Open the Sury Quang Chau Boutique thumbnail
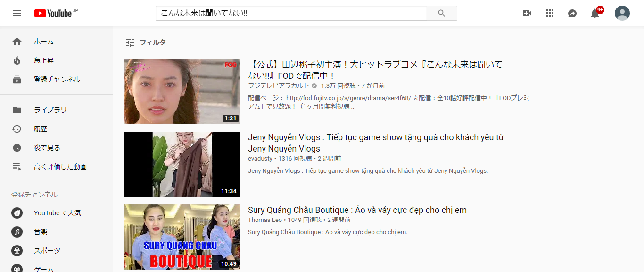Viewport: 644px width, 272px height. (x=182, y=237)
